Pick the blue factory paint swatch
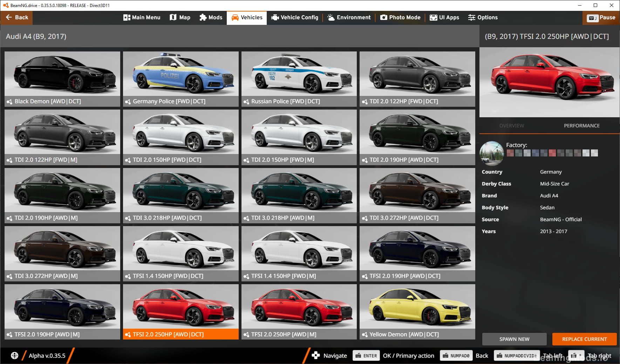The width and height of the screenshot is (620, 364). coord(536,153)
